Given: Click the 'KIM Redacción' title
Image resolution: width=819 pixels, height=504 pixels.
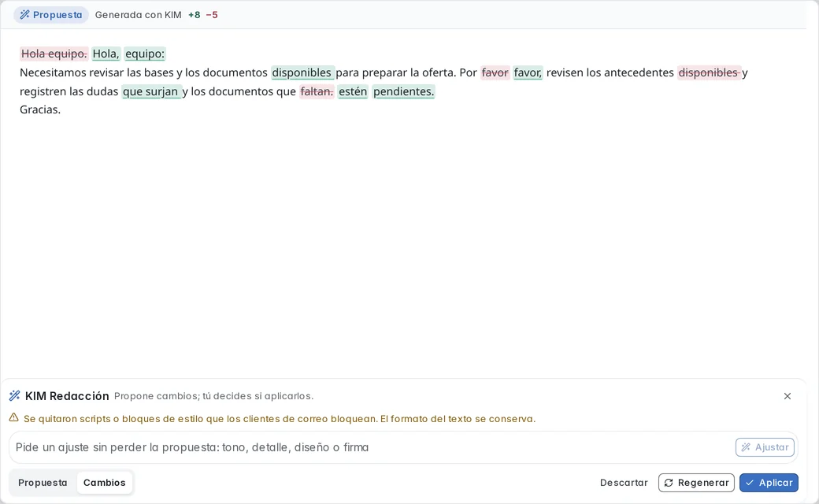Looking at the screenshot, I should 67,396.
